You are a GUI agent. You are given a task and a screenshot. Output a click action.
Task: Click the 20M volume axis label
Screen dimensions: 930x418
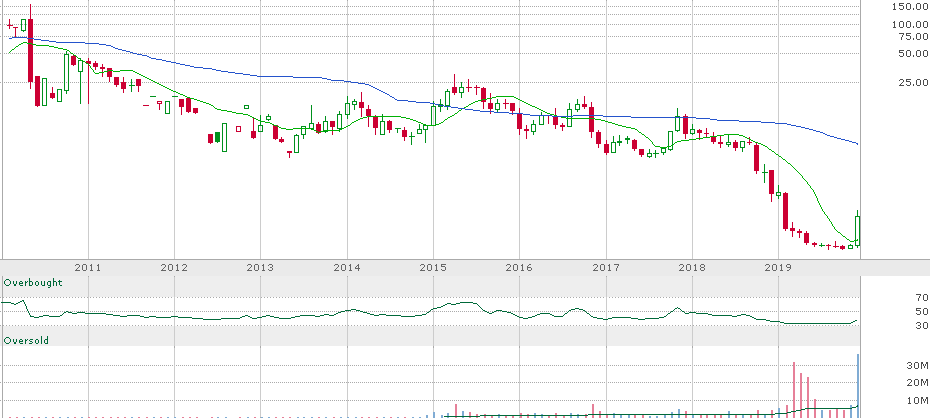click(x=918, y=382)
